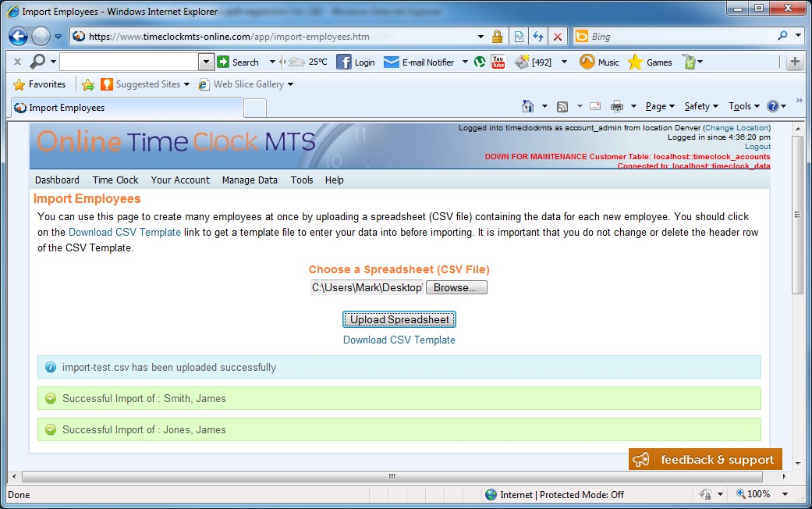Click the Change Location link
Viewport: 812px width, 509px height.
coord(736,127)
